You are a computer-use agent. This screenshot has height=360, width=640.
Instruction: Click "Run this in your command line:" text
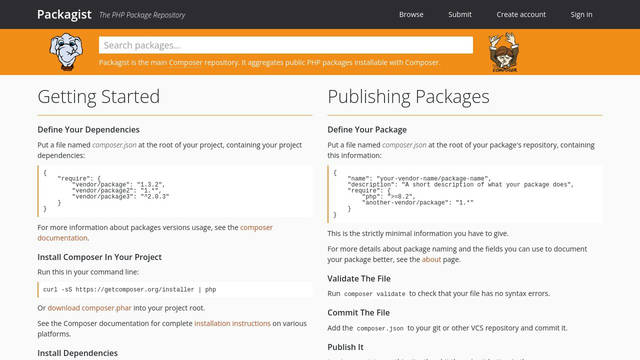point(88,272)
